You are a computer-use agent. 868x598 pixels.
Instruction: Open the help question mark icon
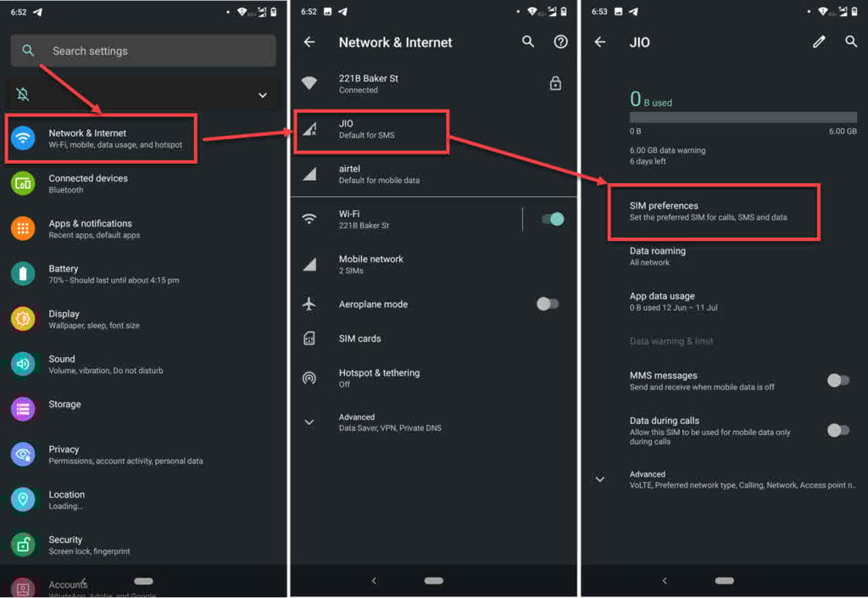click(561, 42)
